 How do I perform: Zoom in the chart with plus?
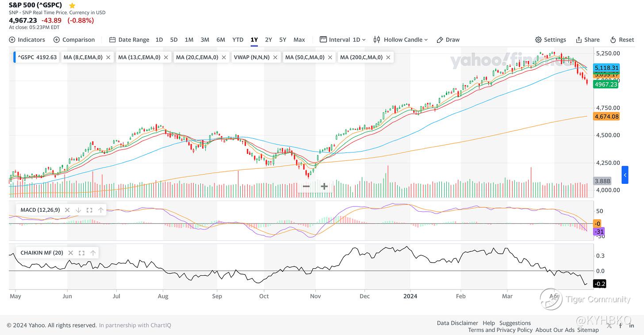coord(324,187)
